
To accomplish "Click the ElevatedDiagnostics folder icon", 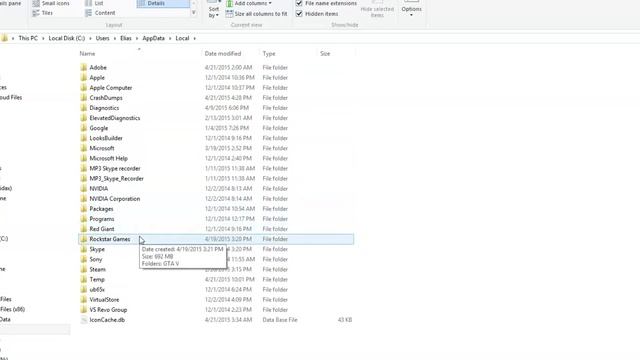I will pos(84,118).
